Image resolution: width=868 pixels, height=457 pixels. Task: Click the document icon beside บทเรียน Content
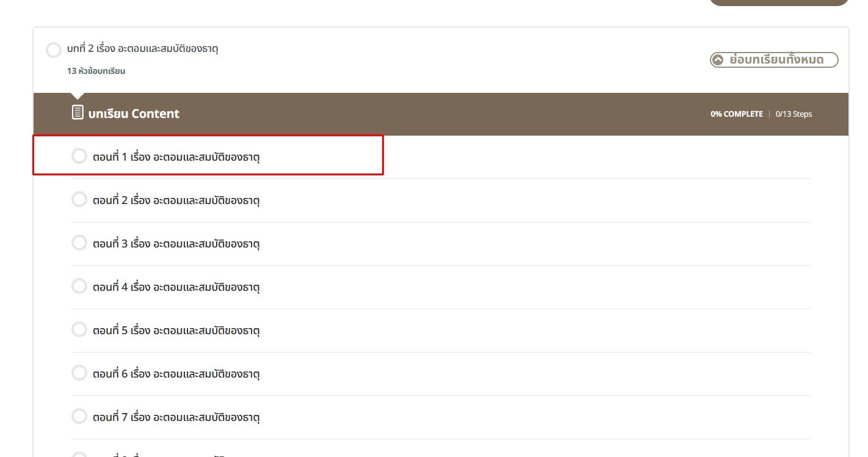pyautogui.click(x=78, y=112)
